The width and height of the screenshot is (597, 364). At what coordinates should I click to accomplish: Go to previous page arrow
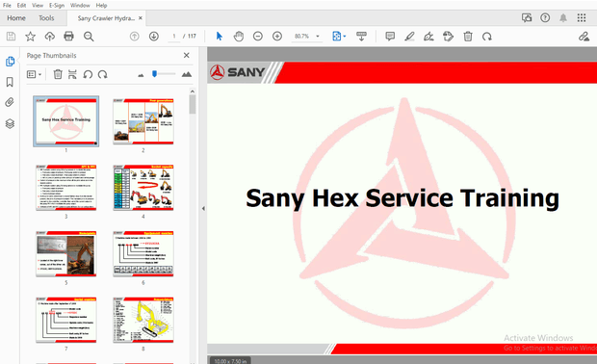pos(135,37)
